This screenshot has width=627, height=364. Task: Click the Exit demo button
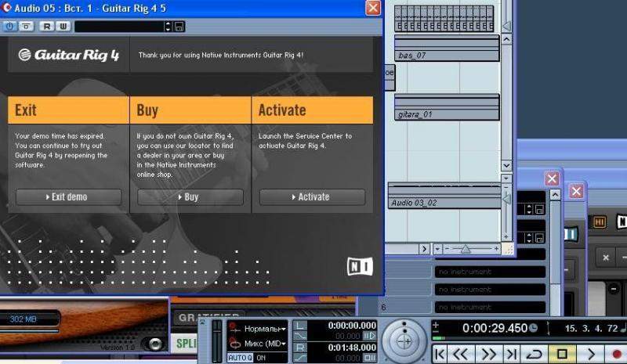click(x=68, y=197)
